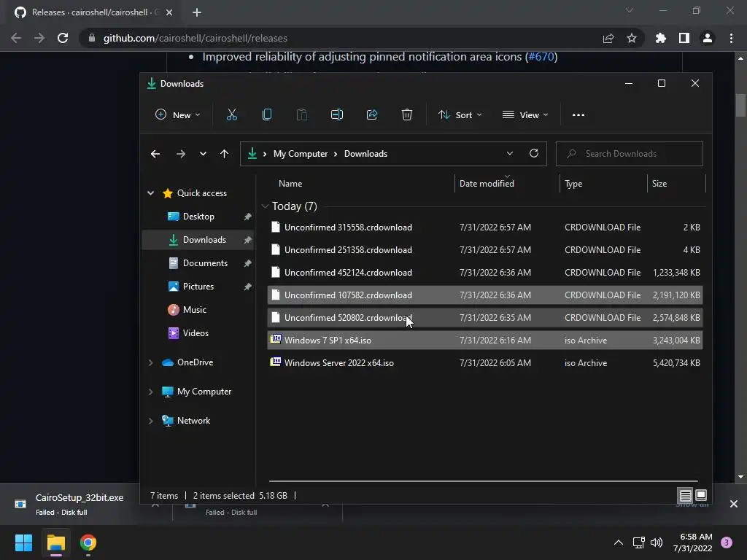Open recent locations dropdown arrow
The height and width of the screenshot is (560, 747).
(x=203, y=154)
